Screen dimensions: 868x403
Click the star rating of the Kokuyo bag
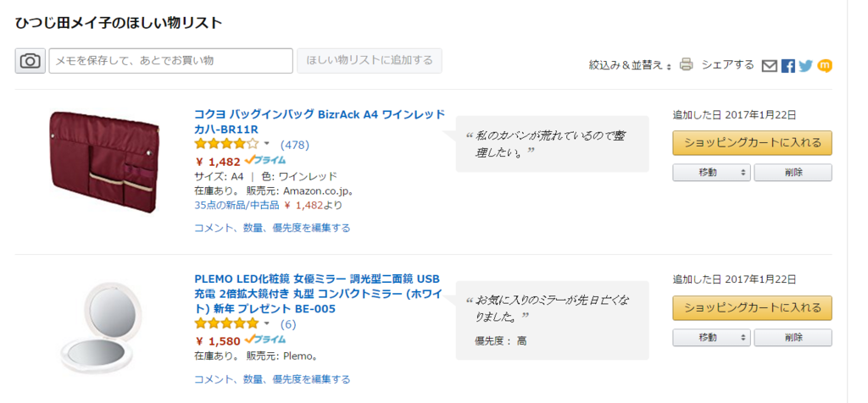(x=226, y=144)
